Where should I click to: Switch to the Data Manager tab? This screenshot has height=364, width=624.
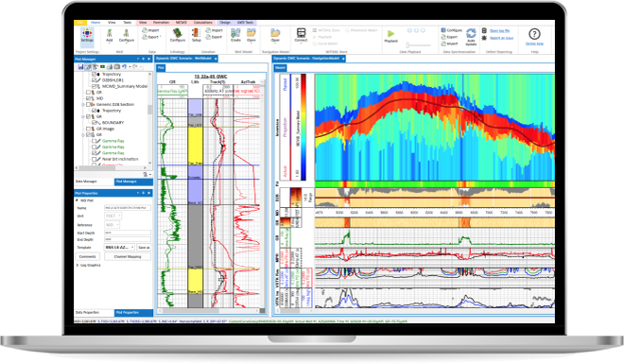click(86, 182)
